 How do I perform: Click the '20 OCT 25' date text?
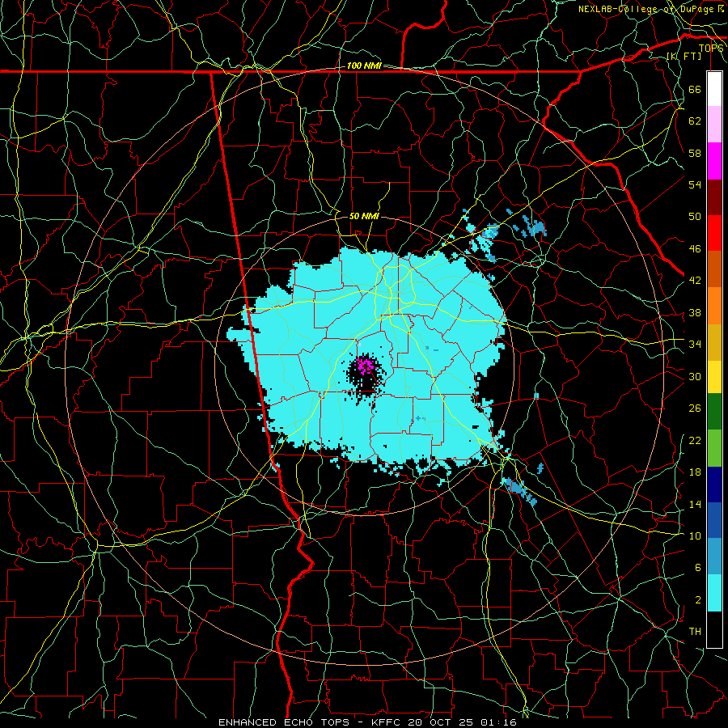[x=440, y=722]
